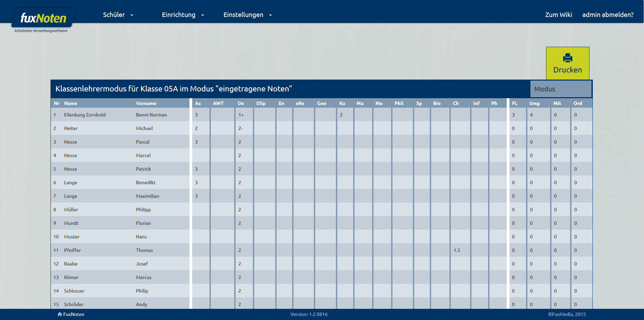The image size is (644, 320).
Task: Open the Einstellungen menu
Action: [243, 15]
